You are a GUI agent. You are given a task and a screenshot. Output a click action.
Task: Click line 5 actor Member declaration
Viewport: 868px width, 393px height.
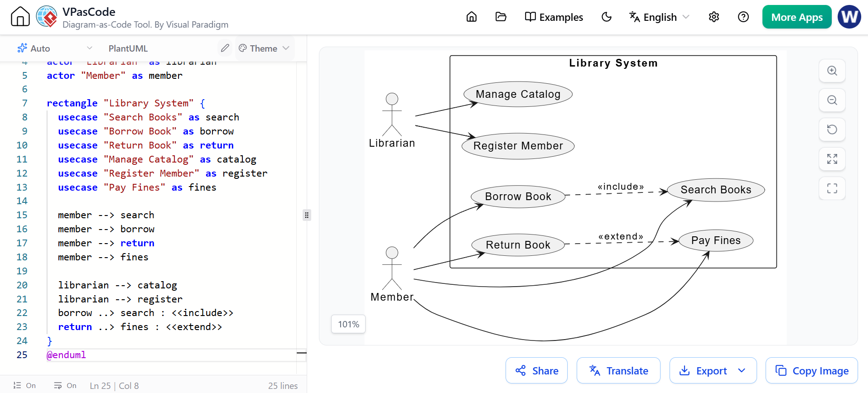115,76
